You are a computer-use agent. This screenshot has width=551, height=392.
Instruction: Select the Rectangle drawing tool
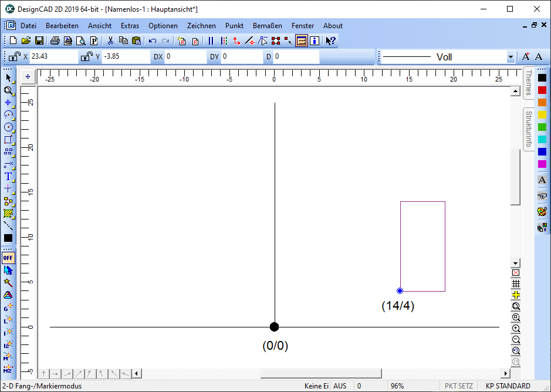pos(8,140)
